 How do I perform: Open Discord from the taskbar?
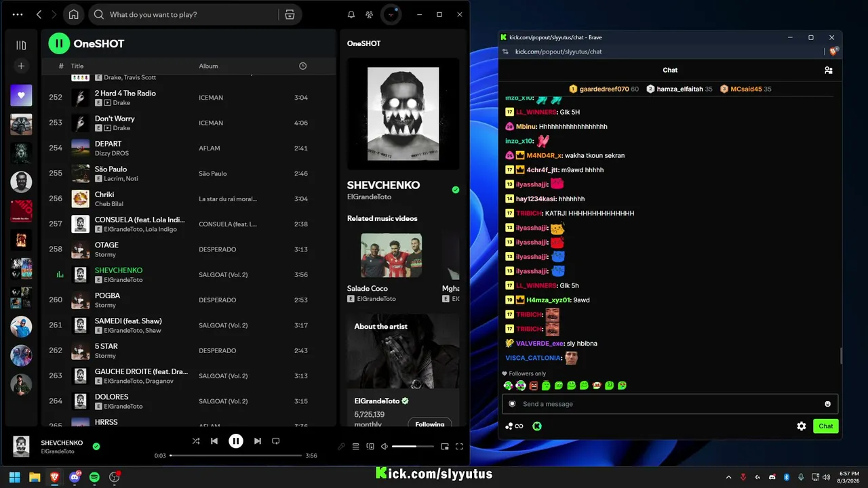click(x=75, y=477)
